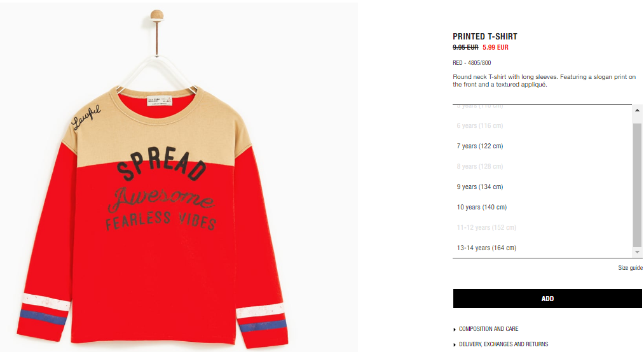Pick the greyed 8 years (128 cm) size

pyautogui.click(x=480, y=167)
